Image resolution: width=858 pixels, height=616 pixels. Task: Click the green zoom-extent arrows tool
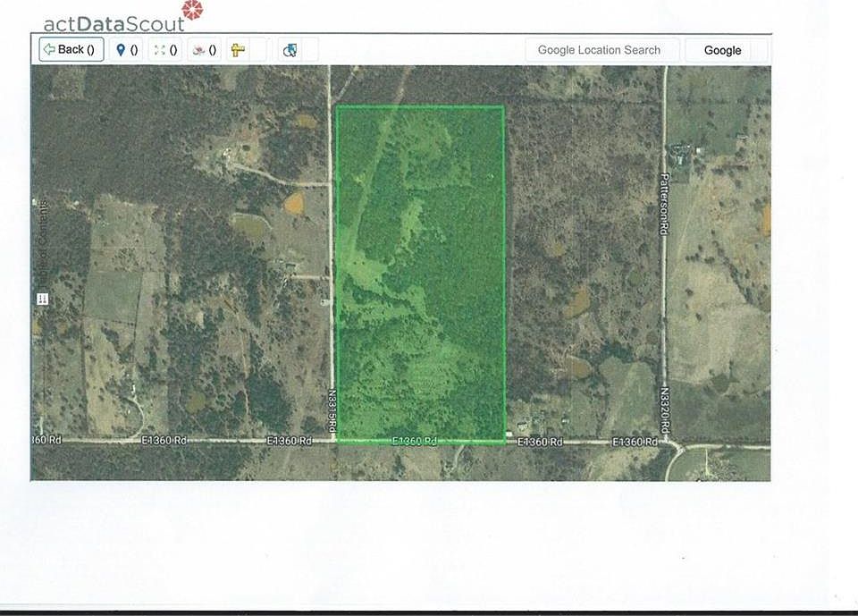click(x=165, y=50)
